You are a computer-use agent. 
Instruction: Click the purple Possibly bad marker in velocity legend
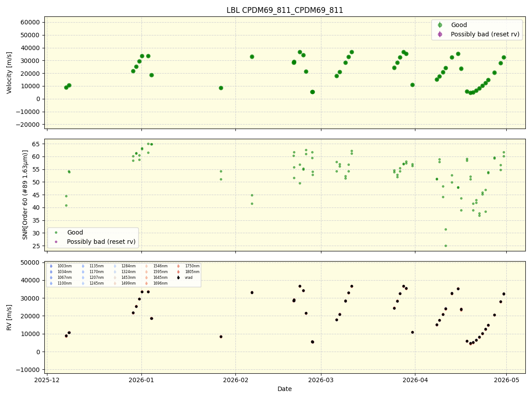coord(440,34)
